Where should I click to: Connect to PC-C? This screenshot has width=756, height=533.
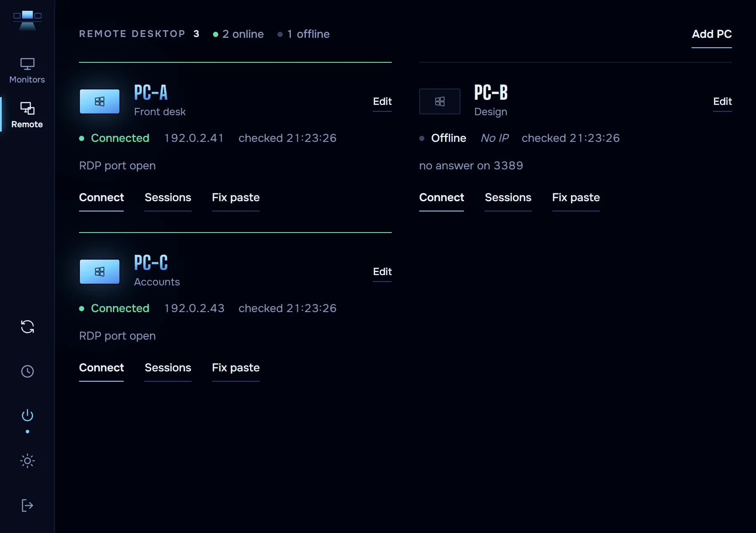[x=101, y=368]
